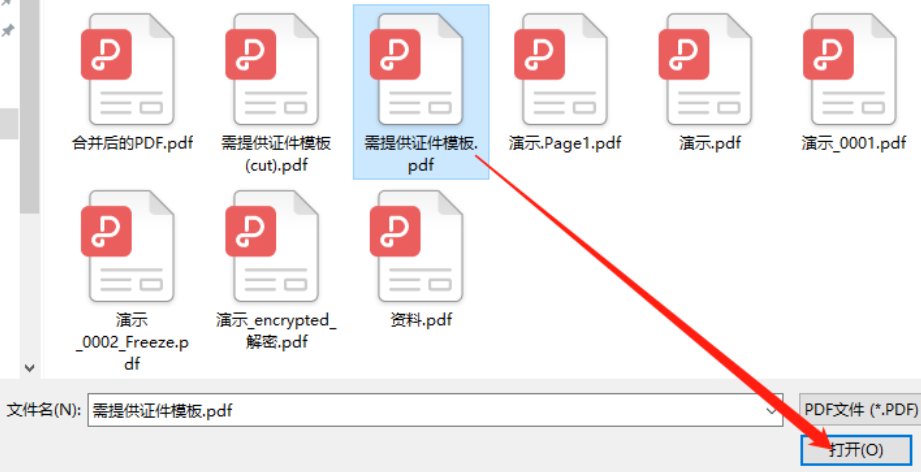Click the 演示_0001.pdf filename text
Viewport: 921px width, 472px height.
point(853,143)
